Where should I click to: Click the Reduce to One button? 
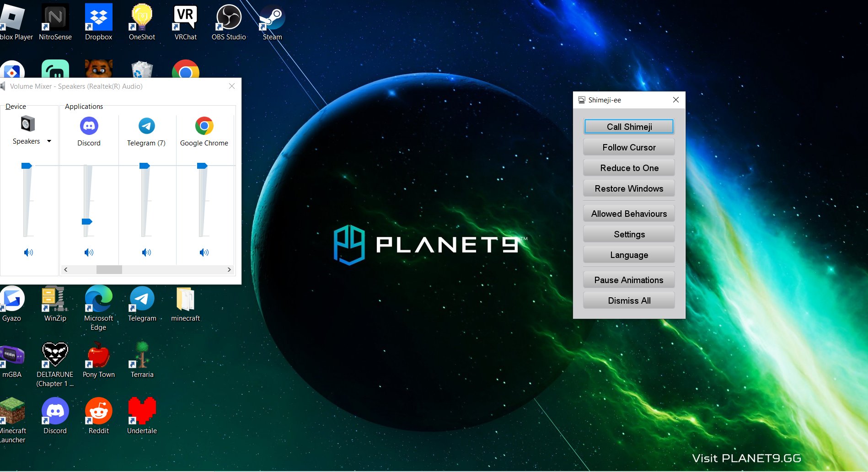click(x=629, y=168)
